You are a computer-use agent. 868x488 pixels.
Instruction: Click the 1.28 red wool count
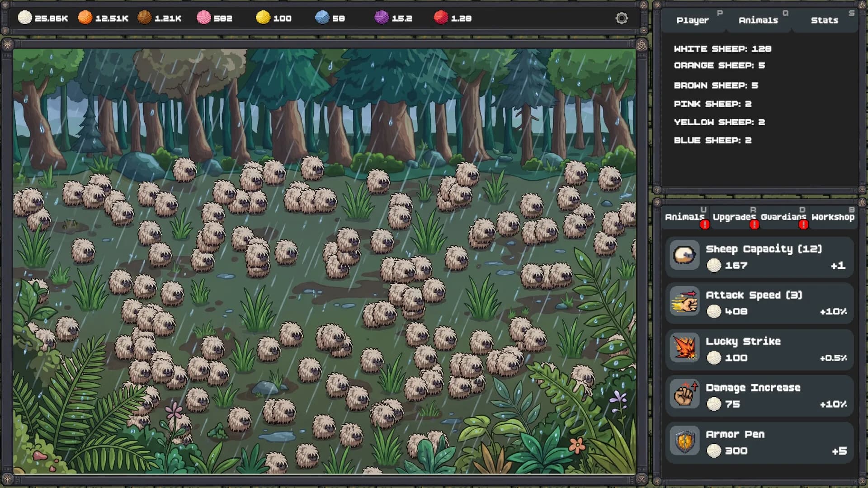[x=461, y=19]
